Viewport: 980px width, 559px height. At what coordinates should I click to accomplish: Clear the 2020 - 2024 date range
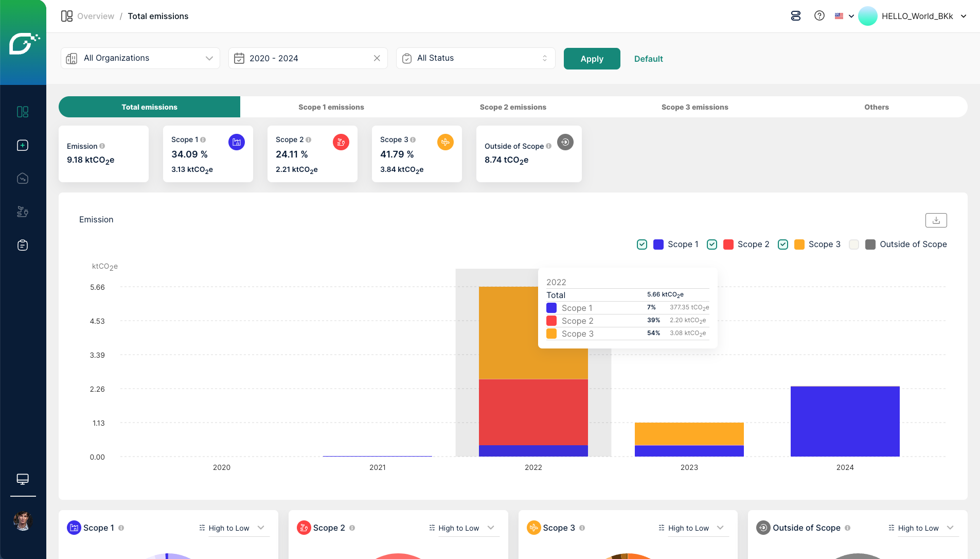377,58
